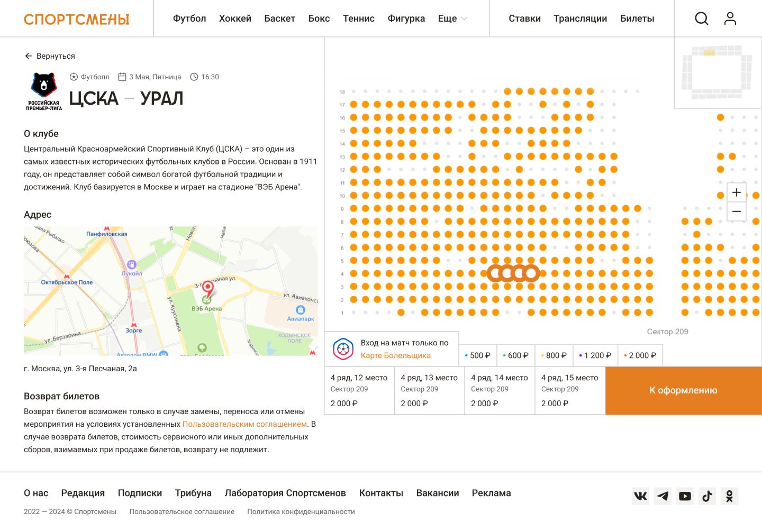This screenshot has width=762, height=532.
Task: Click the К оформлению checkout button
Action: click(683, 390)
